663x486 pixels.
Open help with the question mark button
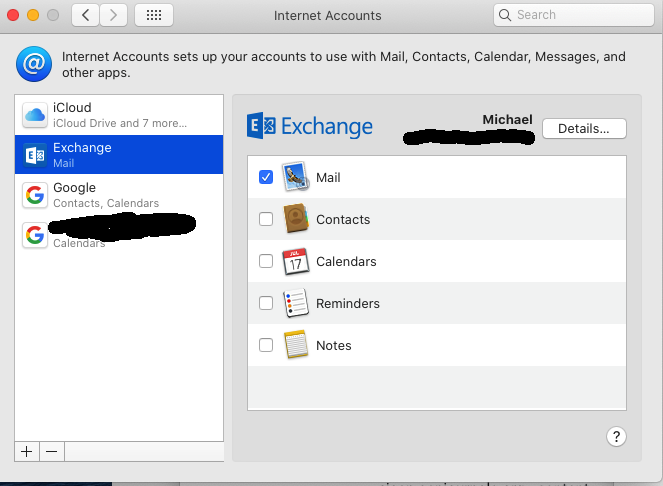coord(616,437)
